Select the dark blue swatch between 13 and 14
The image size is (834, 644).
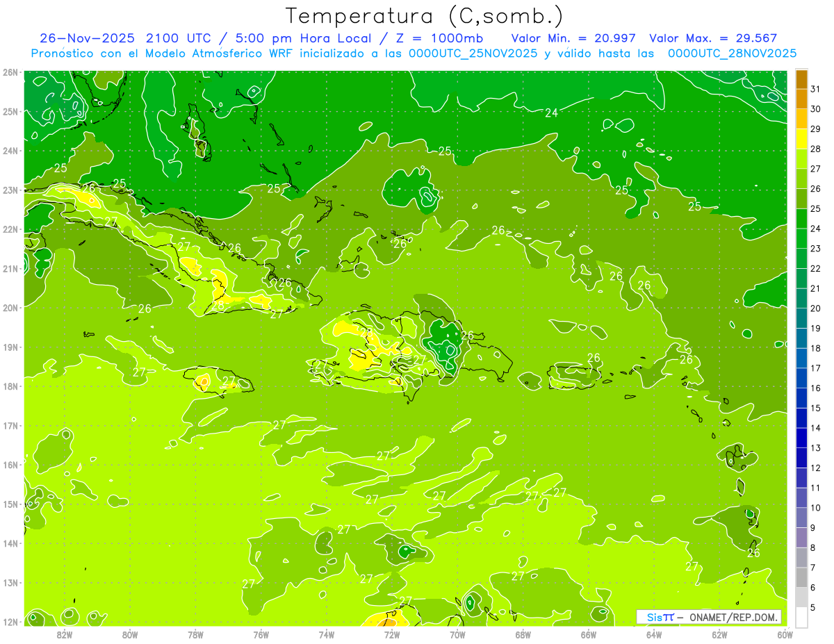pos(801,438)
